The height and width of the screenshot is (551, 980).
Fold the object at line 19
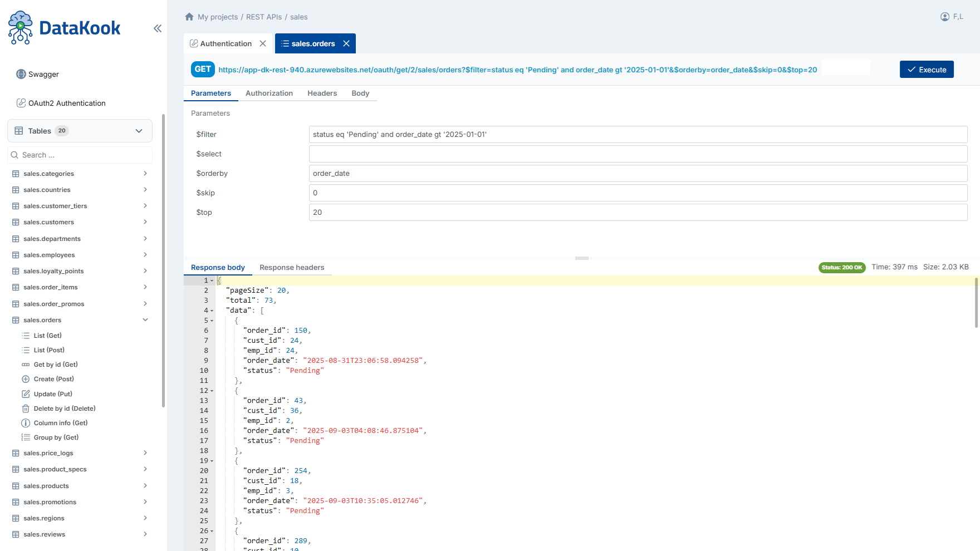pyautogui.click(x=212, y=461)
